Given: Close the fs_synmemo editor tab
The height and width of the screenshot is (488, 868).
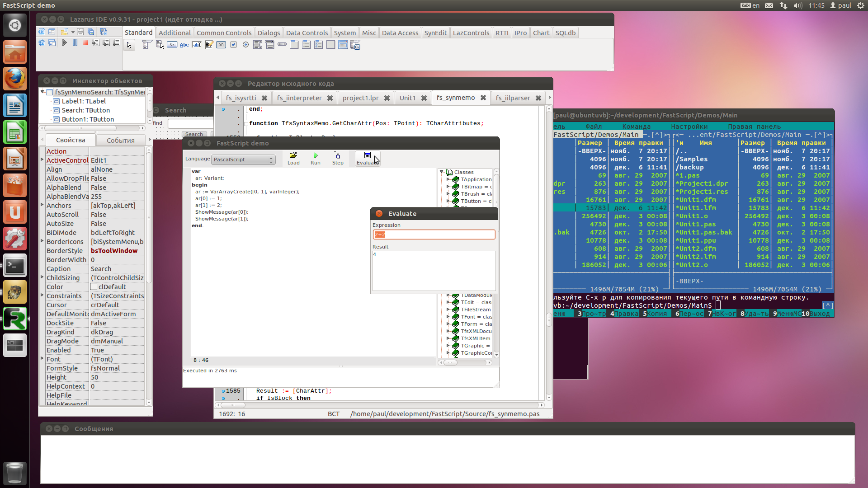Looking at the screenshot, I should 483,98.
